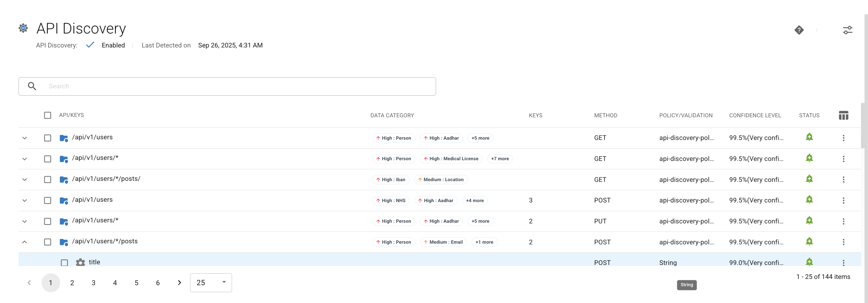Click the help question mark diamond icon
868x303 pixels.
799,30
